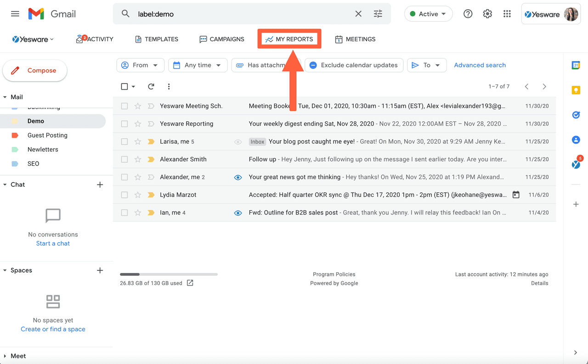
Task: Open the more options menu above the email list
Action: click(x=169, y=86)
